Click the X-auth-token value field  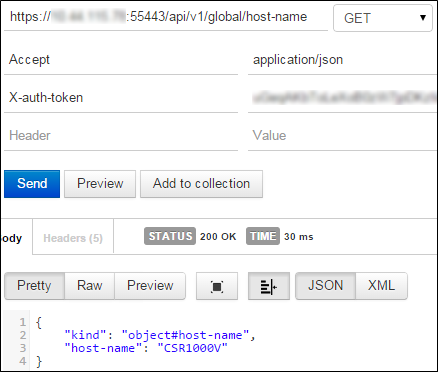point(343,98)
